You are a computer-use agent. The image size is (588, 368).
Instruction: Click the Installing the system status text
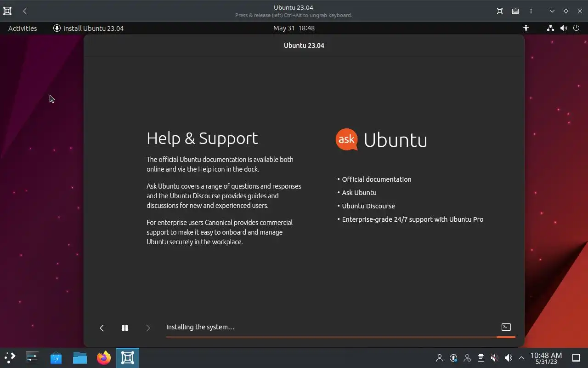pyautogui.click(x=200, y=327)
